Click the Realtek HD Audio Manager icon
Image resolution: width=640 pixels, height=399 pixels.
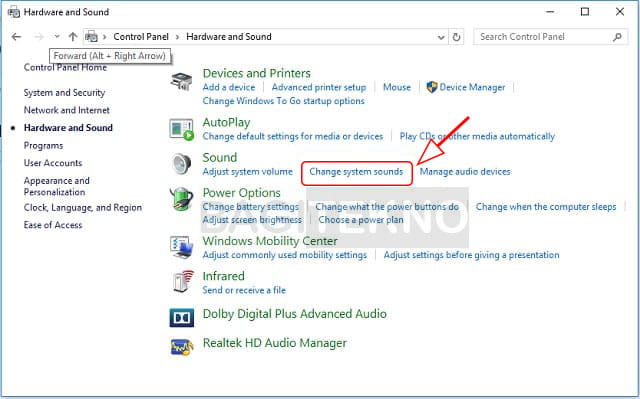(182, 347)
